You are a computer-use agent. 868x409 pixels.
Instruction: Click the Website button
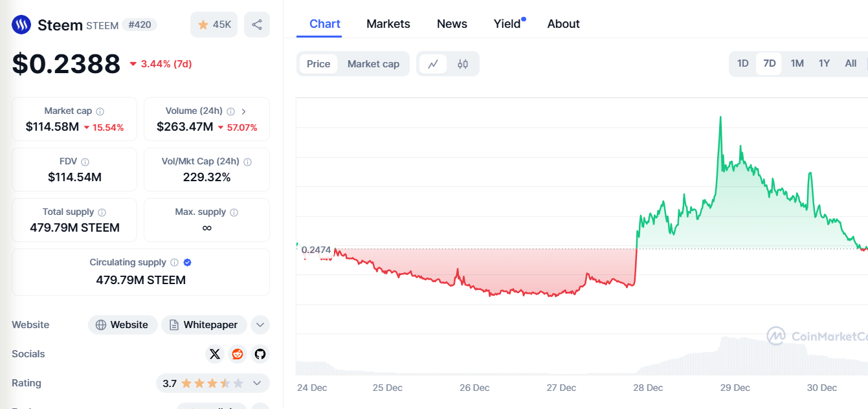point(122,325)
